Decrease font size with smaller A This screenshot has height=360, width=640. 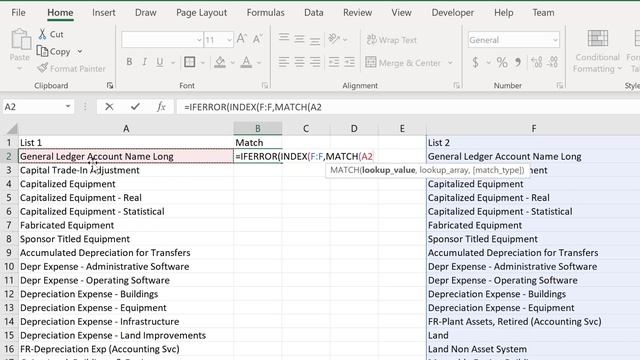tap(258, 39)
